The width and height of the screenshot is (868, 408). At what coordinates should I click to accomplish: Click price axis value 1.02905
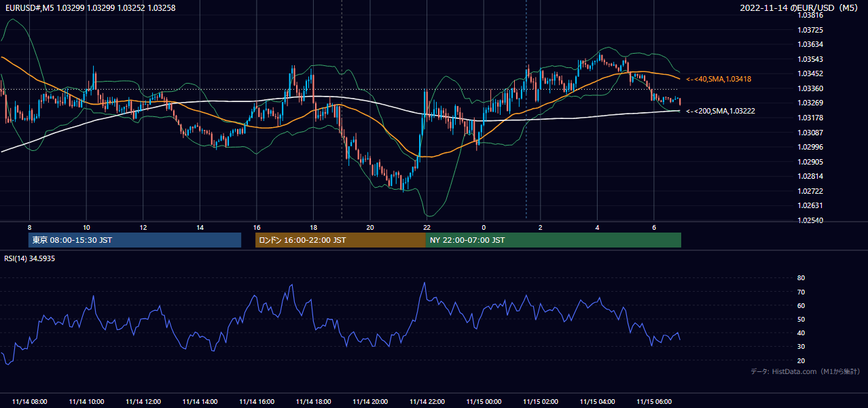coord(810,161)
